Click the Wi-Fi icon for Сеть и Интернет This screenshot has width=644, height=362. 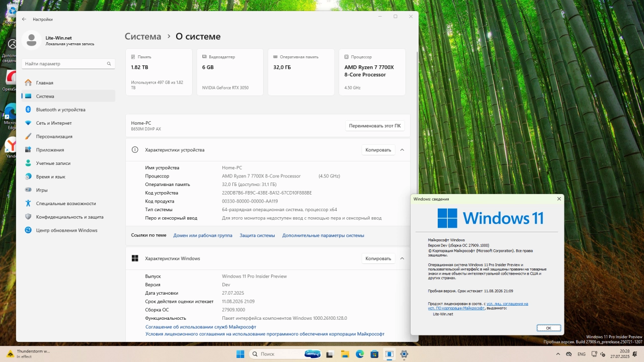tap(28, 123)
